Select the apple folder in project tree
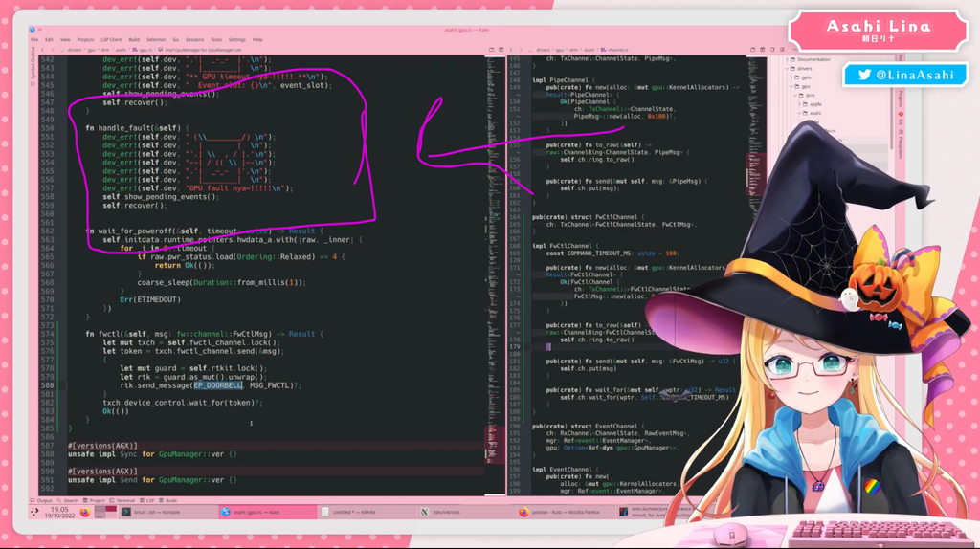The height and width of the screenshot is (549, 980). point(814,103)
